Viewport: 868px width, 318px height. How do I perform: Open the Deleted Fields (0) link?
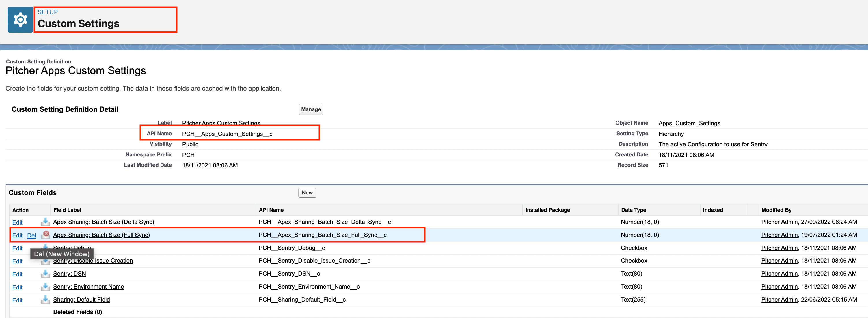click(x=77, y=312)
